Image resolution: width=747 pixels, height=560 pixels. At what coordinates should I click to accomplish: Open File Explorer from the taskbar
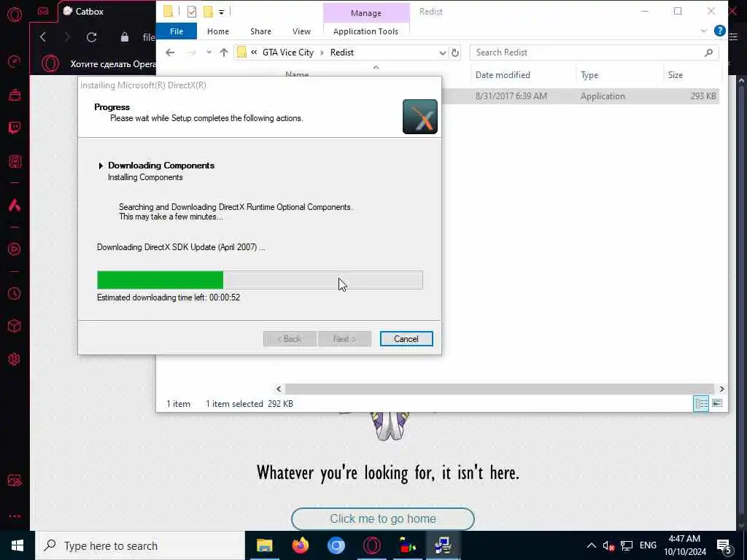264,545
